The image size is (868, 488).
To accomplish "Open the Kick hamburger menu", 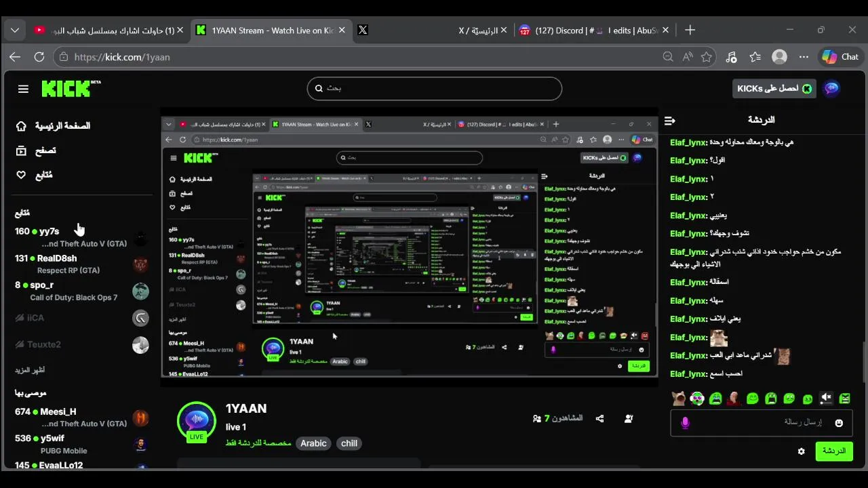I will click(x=23, y=89).
